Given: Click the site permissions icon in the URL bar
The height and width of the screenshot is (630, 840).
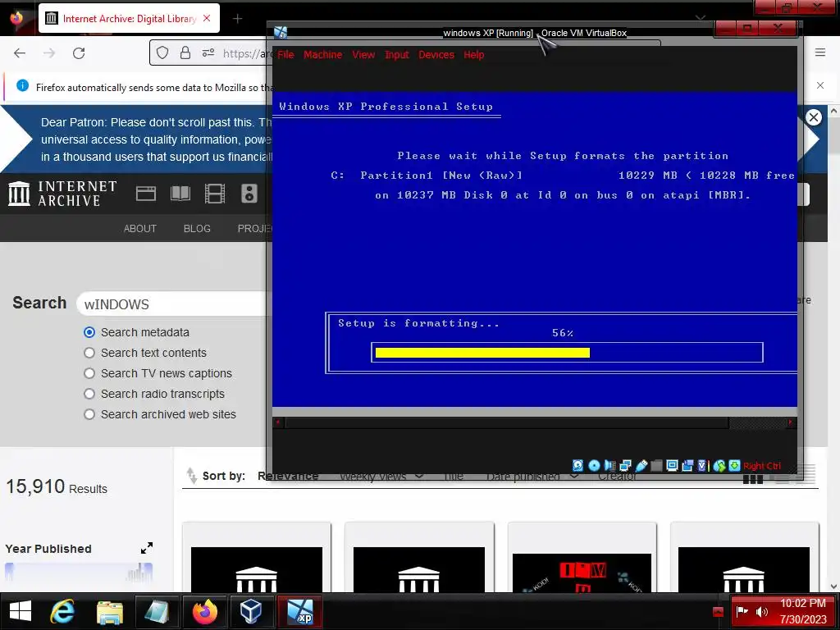Looking at the screenshot, I should pos(208,52).
